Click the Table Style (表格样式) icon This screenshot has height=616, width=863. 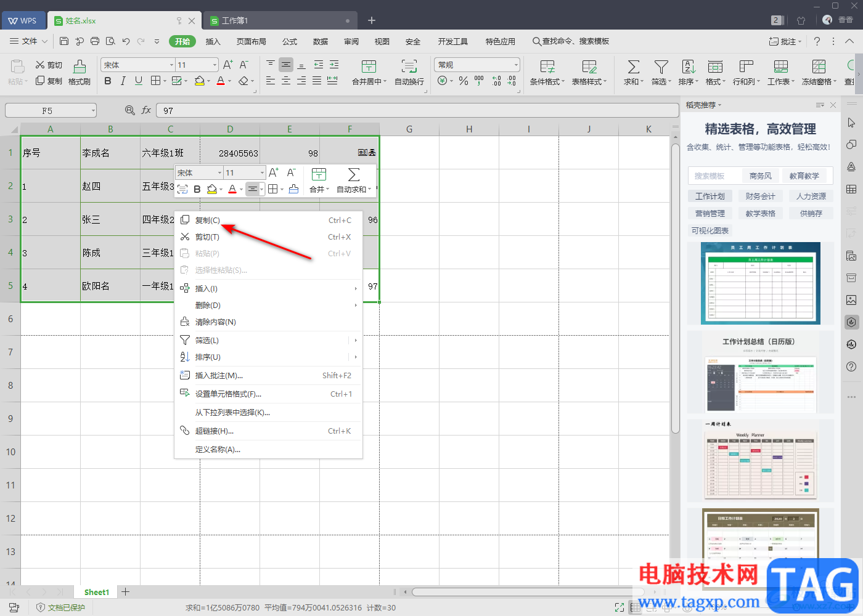tap(589, 67)
